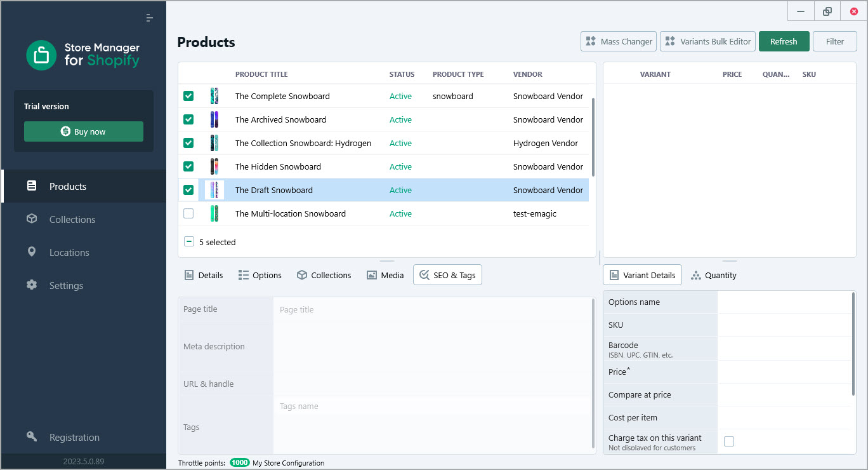Image resolution: width=868 pixels, height=470 pixels.
Task: Sort by PRODUCT TITLE column header
Action: 261,74
